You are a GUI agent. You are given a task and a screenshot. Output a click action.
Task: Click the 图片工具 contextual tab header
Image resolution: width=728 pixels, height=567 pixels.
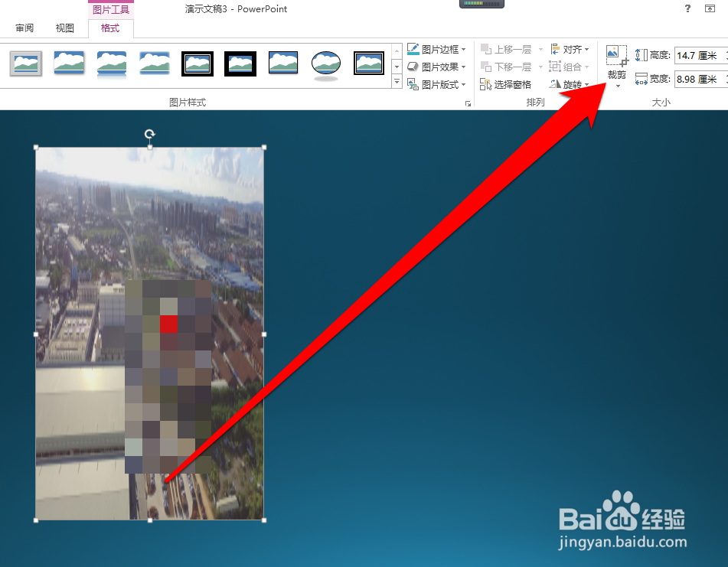click(111, 10)
